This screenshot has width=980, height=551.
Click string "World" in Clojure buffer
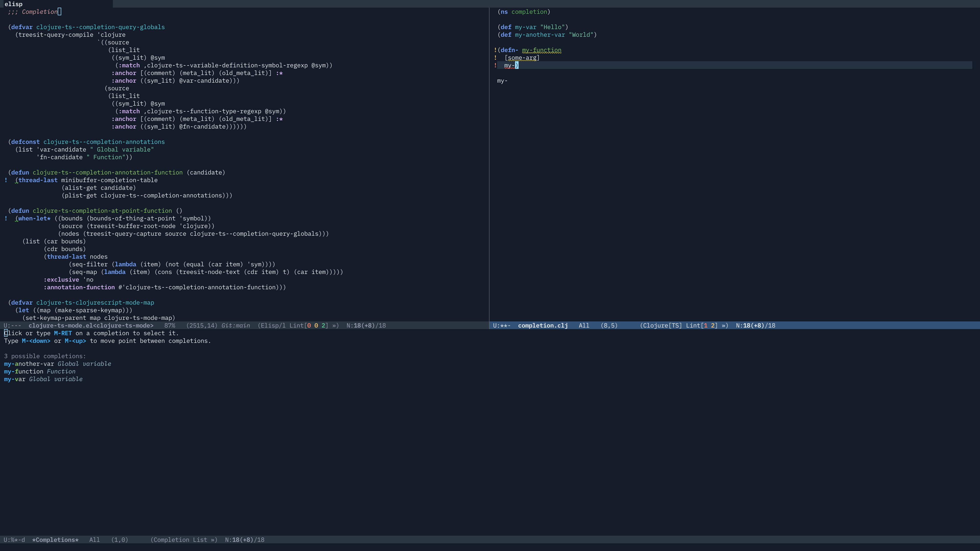(581, 35)
